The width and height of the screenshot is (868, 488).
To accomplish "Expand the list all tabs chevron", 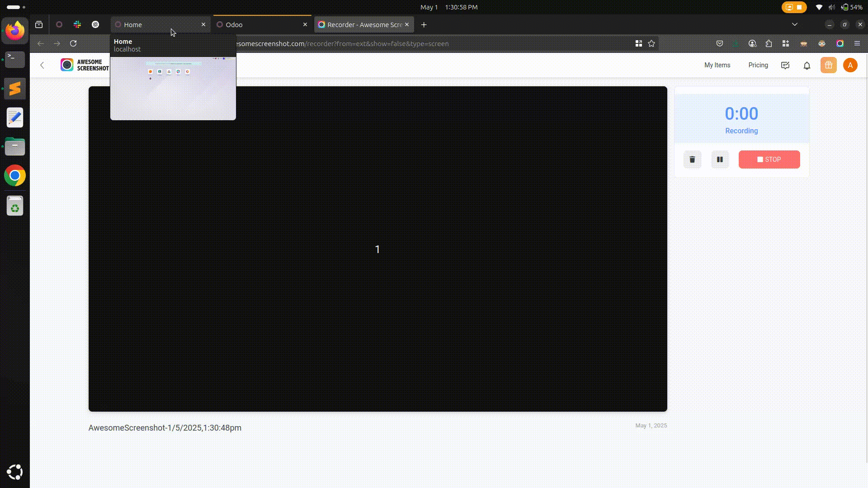I will 795,24.
